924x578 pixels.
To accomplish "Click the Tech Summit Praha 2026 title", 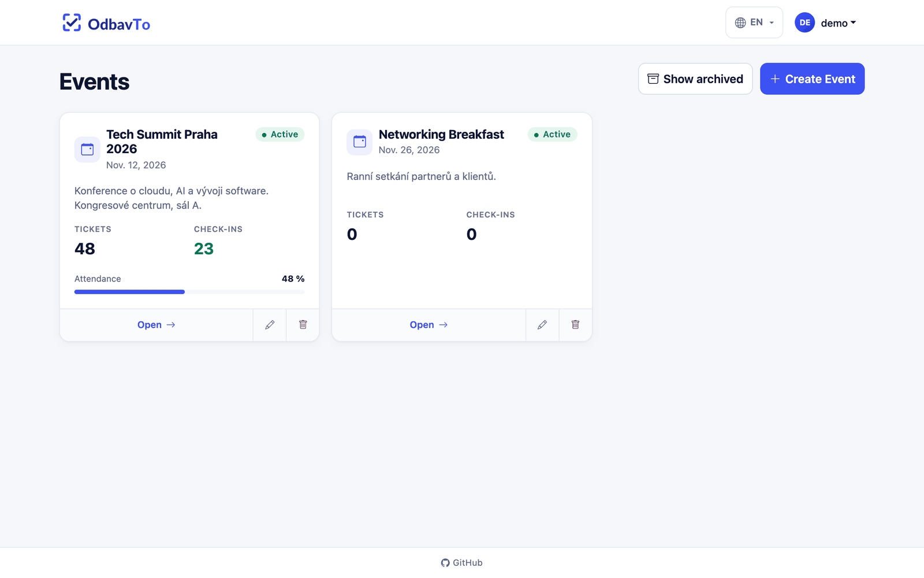I will click(162, 142).
